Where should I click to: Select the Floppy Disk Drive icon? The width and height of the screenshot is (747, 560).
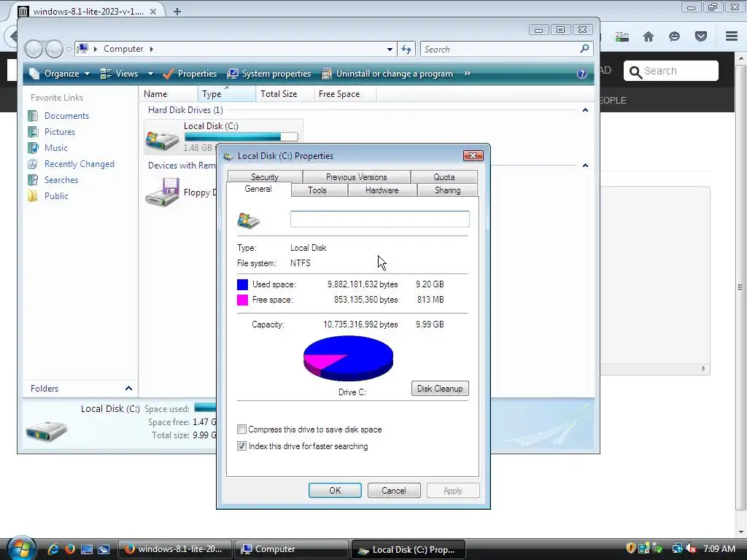163,192
